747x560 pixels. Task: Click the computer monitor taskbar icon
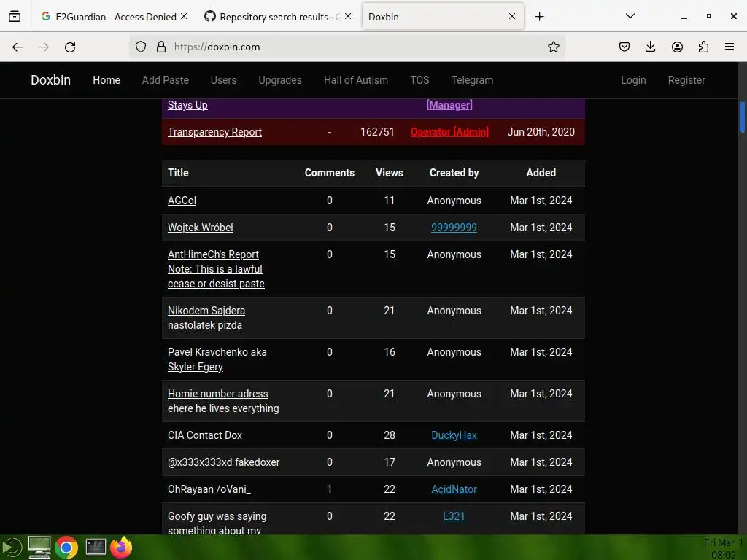point(39,548)
